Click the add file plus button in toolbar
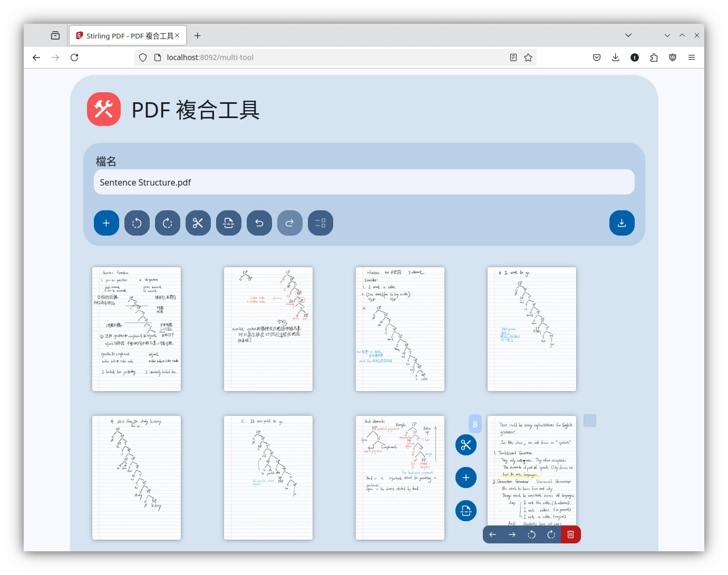Image resolution: width=728 pixels, height=575 pixels. 106,223
